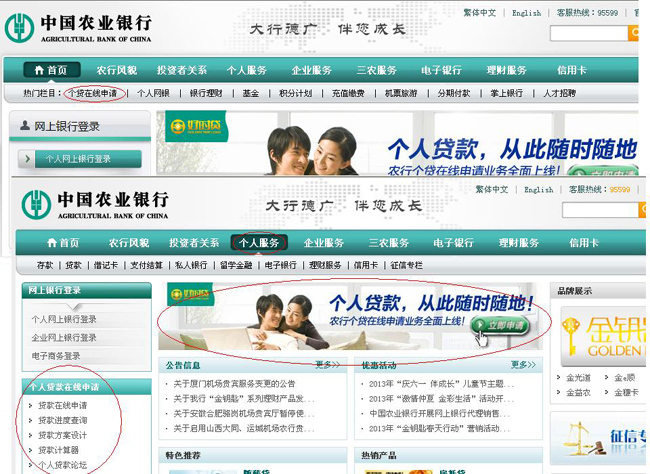The image size is (650, 474).
Task: Click 企业网上银行登录 in the sidebar
Action: coord(64,338)
